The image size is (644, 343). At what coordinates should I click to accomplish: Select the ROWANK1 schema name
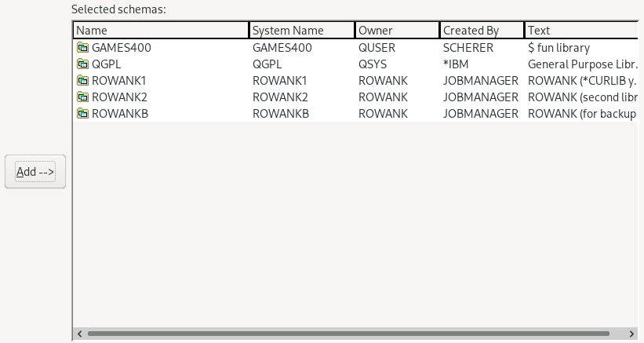(x=118, y=81)
